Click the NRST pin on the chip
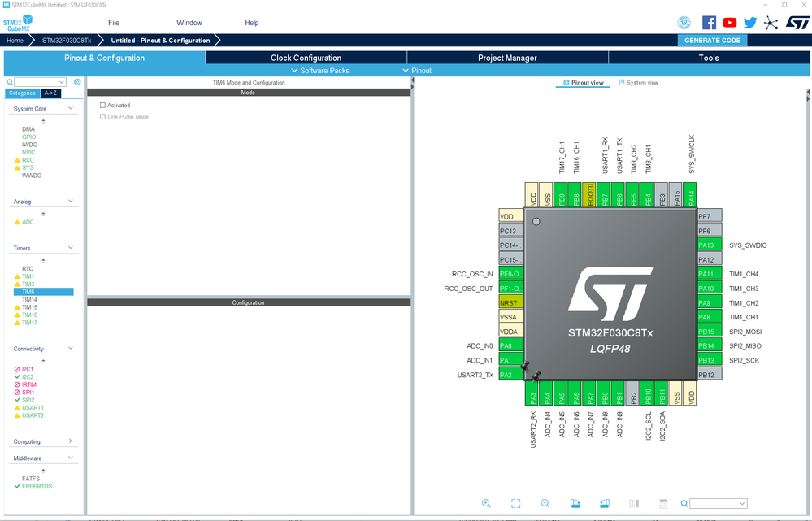Image resolution: width=812 pixels, height=521 pixels. pyautogui.click(x=511, y=302)
